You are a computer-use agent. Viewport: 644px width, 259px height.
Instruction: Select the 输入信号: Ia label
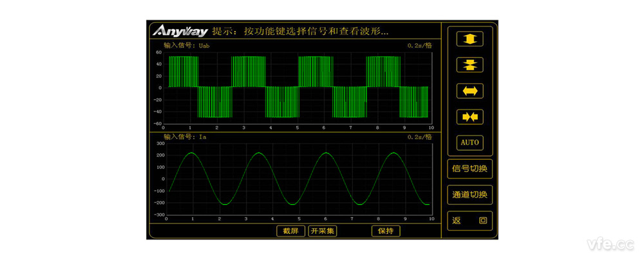pos(185,137)
